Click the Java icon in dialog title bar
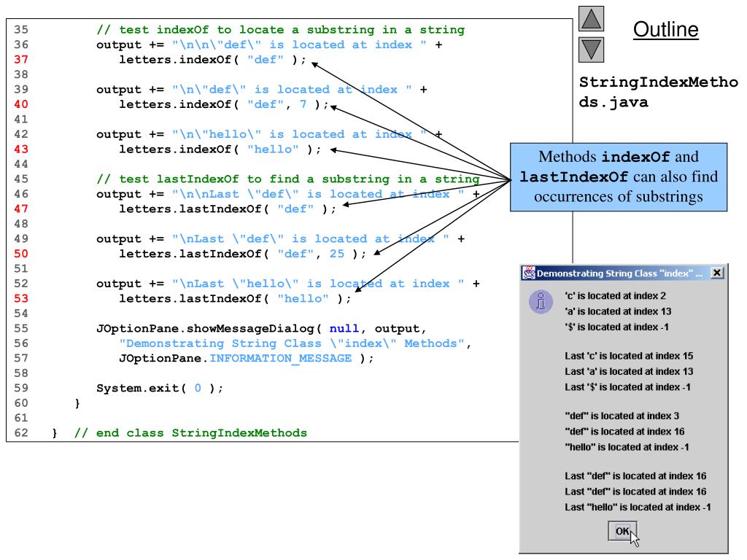Image resolution: width=747 pixels, height=560 pixels. 529,273
